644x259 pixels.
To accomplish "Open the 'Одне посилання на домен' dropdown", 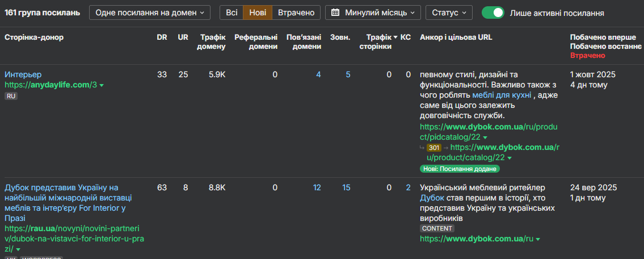I will [x=150, y=12].
